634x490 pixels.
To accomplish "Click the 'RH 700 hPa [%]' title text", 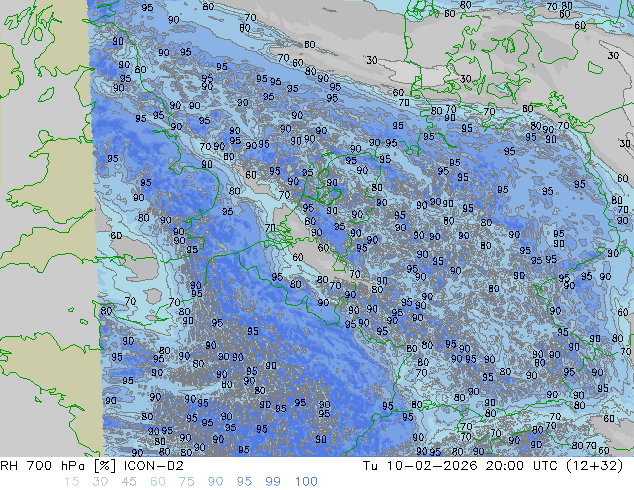I will (59, 466).
